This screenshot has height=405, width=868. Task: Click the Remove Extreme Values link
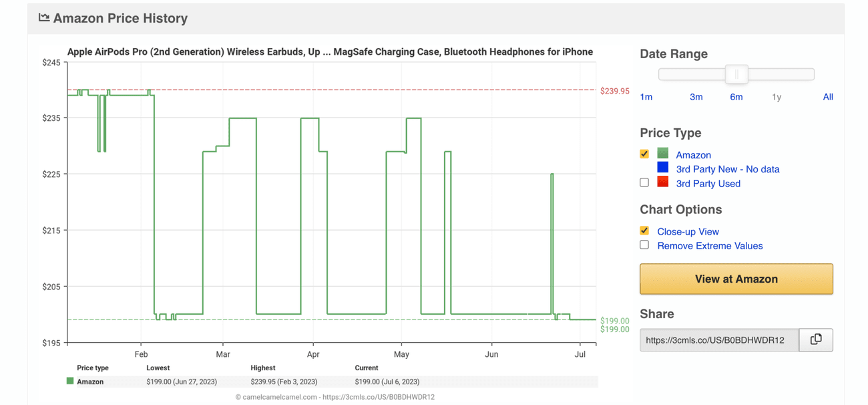pyautogui.click(x=710, y=246)
